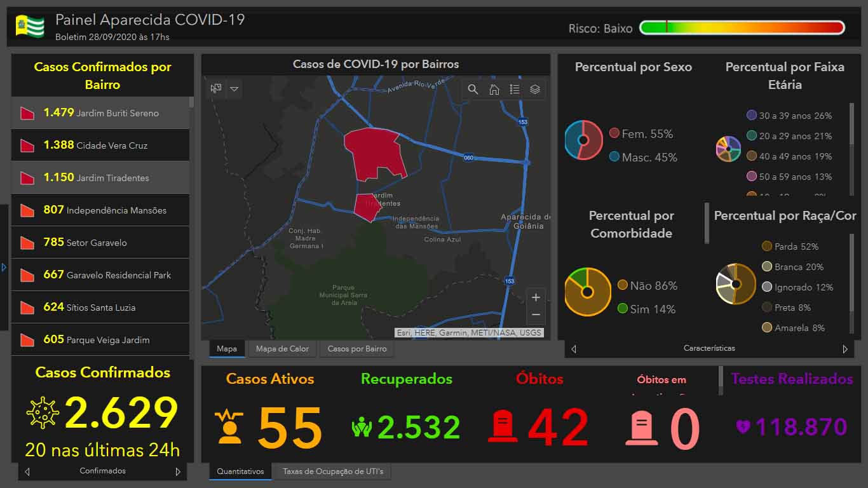868x488 pixels.
Task: Click the Esri attribution text on map
Action: point(469,332)
